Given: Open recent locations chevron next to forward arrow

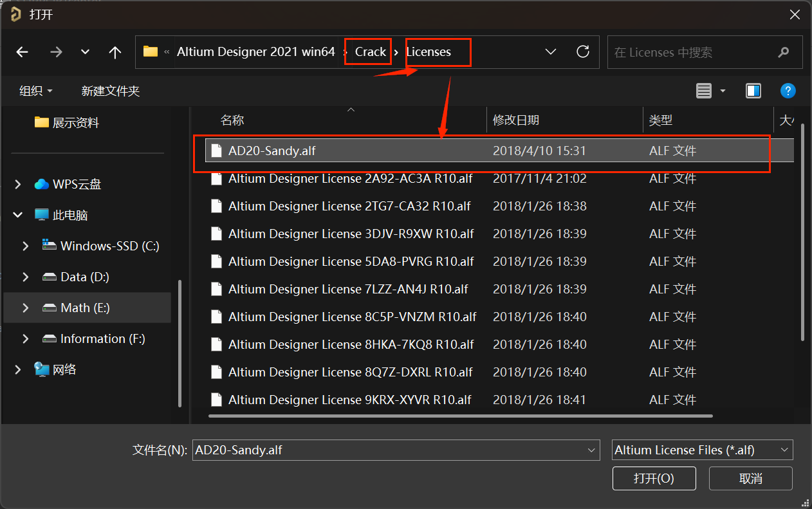Looking at the screenshot, I should (85, 52).
